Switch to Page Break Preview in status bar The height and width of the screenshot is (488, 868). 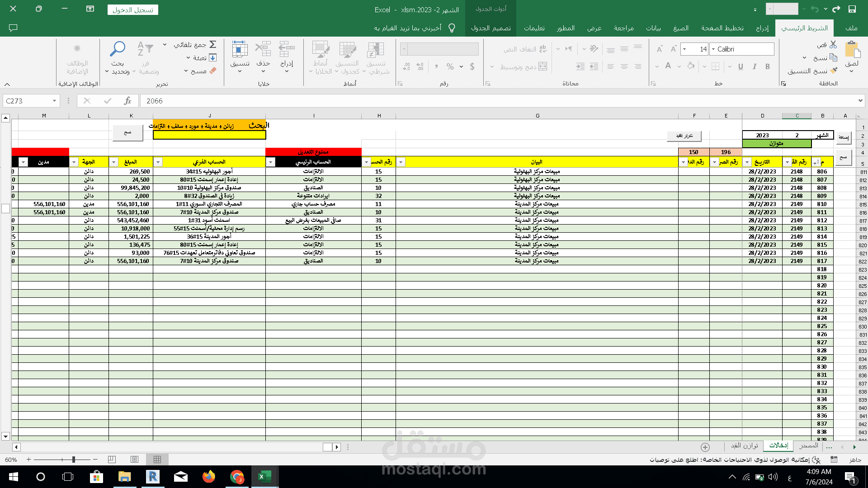tap(112, 460)
